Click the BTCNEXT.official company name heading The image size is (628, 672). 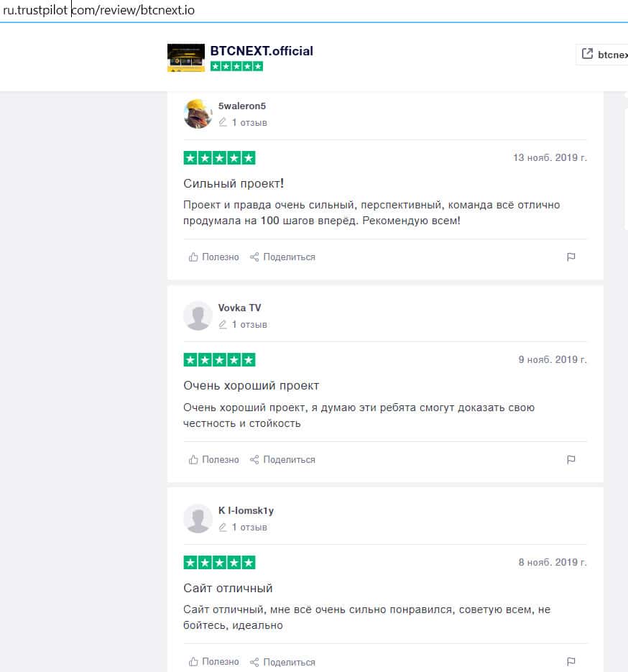coord(262,51)
